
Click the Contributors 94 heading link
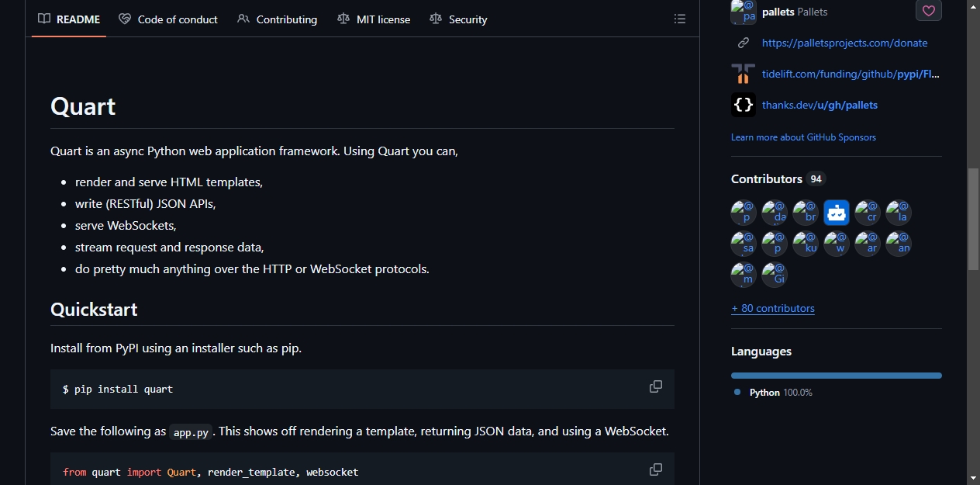778,178
